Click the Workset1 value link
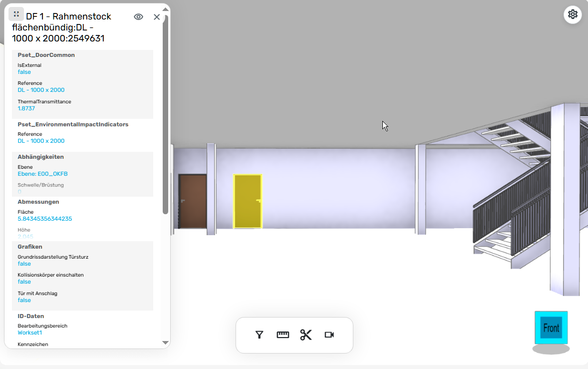This screenshot has height=369, width=588. [29, 333]
